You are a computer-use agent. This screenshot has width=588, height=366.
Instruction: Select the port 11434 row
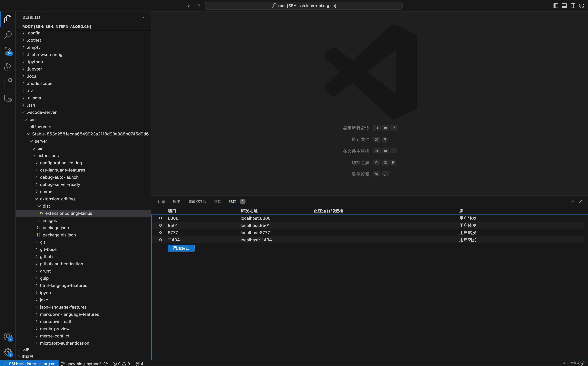tap(368, 240)
